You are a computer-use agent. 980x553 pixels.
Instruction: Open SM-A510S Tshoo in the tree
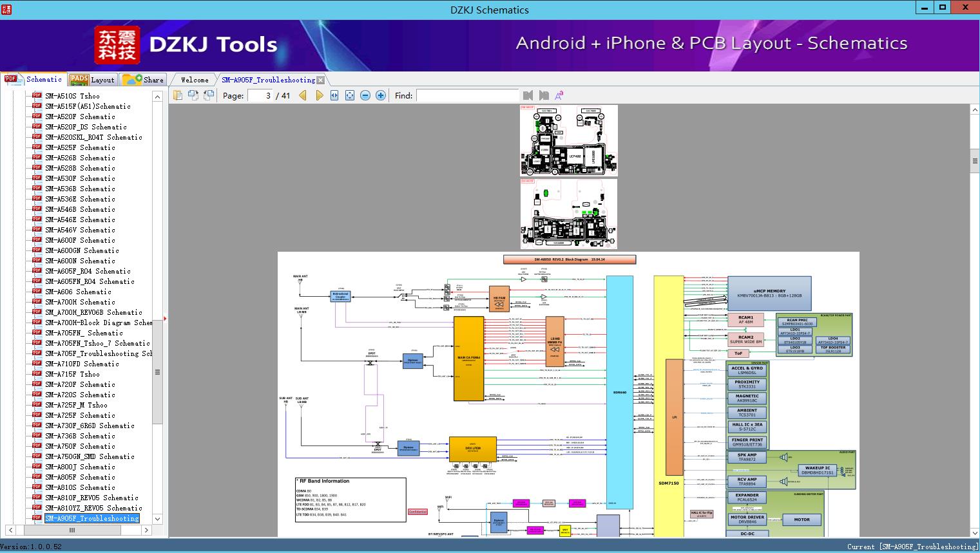(72, 96)
